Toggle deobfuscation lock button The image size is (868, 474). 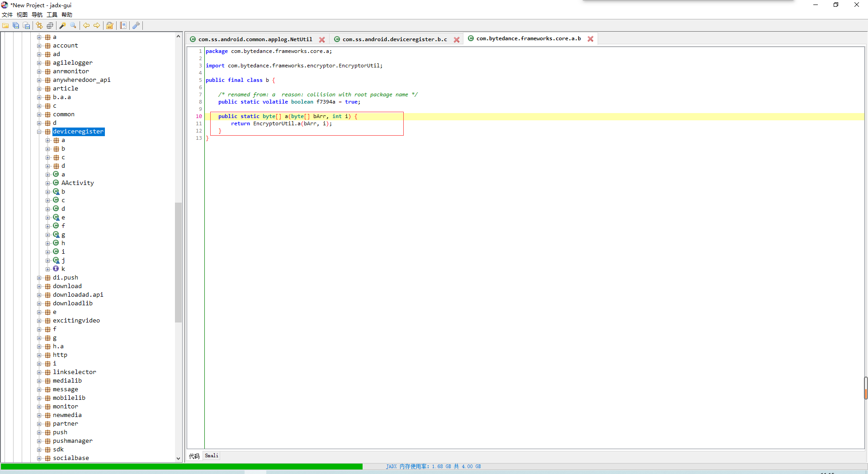click(109, 26)
